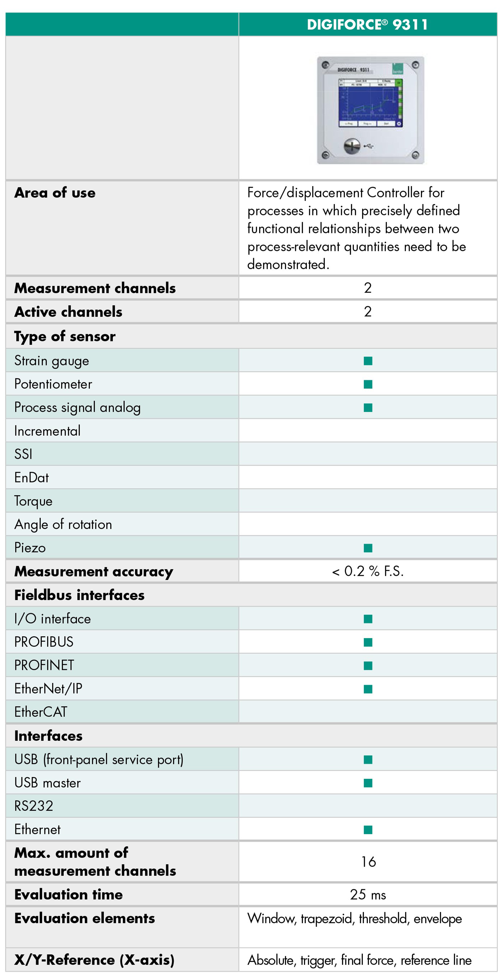Click the DIGIFORCE 9311 column header
The width and height of the screenshot is (503, 980).
coord(367,25)
